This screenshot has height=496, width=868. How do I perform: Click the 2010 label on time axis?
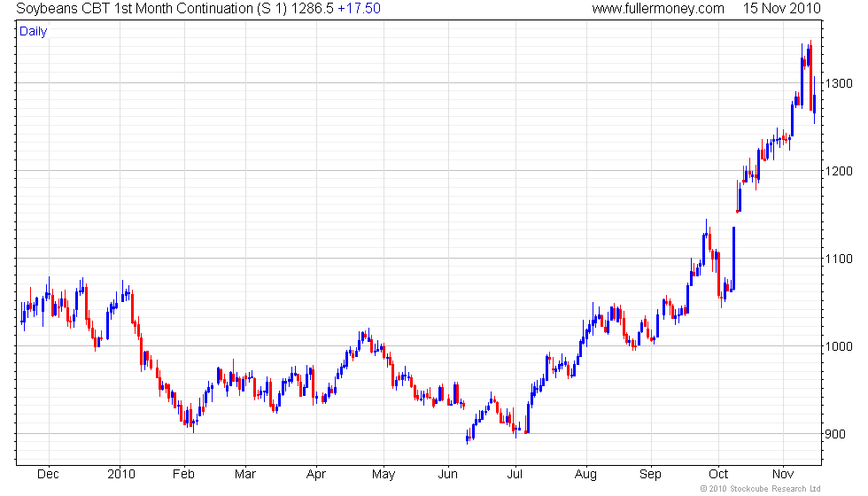tap(121, 475)
